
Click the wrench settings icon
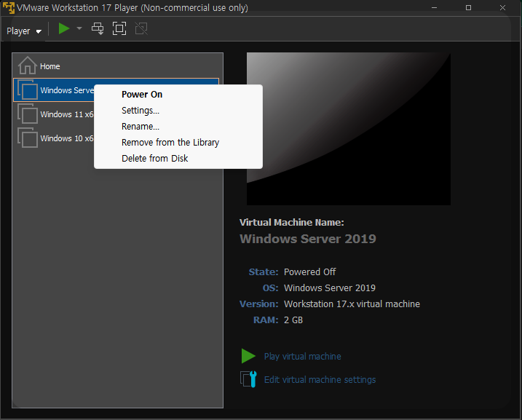(248, 379)
